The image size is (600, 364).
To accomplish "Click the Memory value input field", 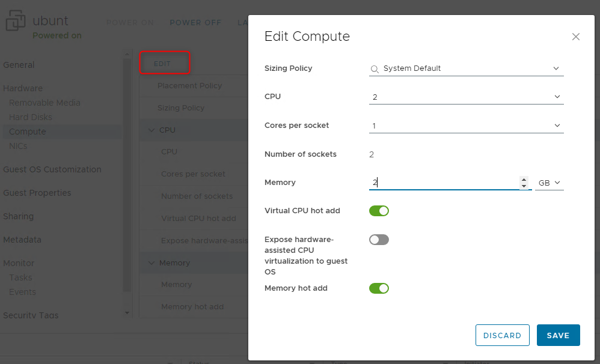I will (x=442, y=183).
